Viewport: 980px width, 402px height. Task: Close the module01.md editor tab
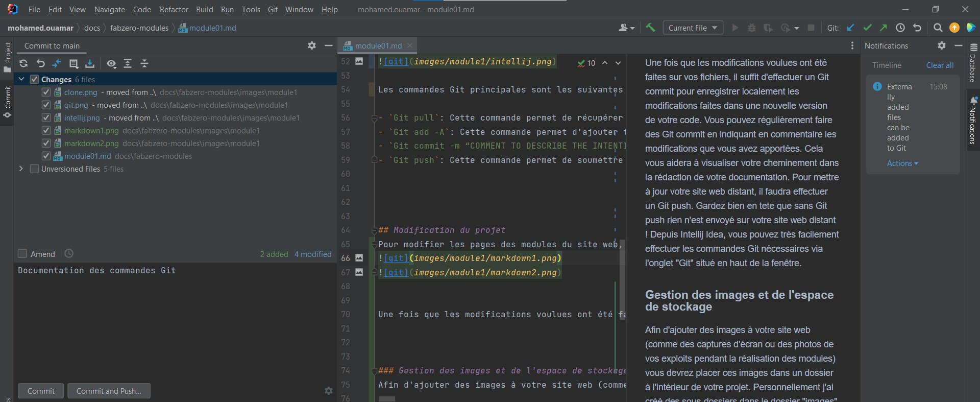pos(409,45)
